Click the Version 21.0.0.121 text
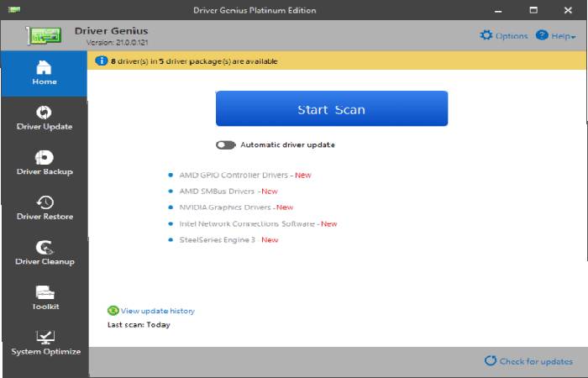The height and width of the screenshot is (378, 588). (117, 42)
